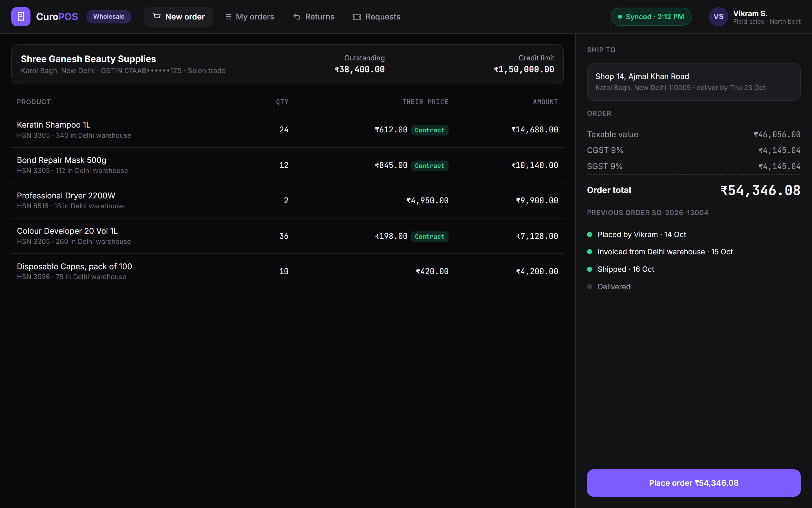The image size is (812, 508).
Task: Click the Colour Developer 20 Vol 1L product
Action: 67,231
